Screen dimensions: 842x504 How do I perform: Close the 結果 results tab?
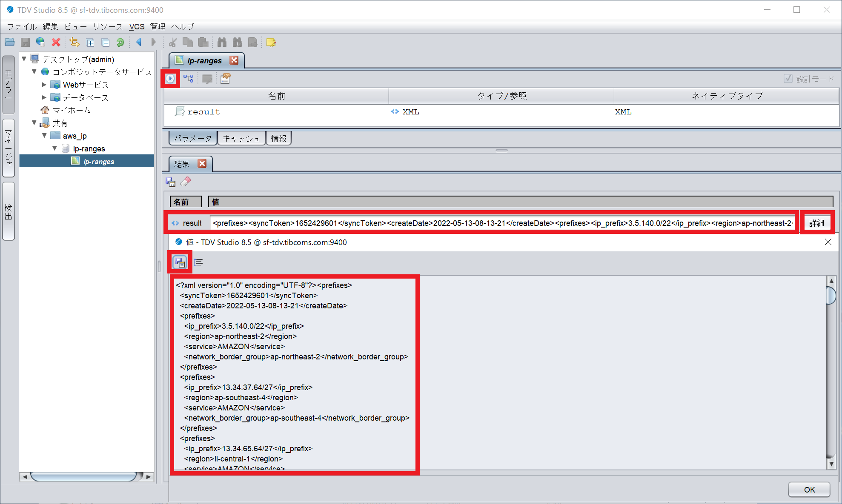[202, 164]
